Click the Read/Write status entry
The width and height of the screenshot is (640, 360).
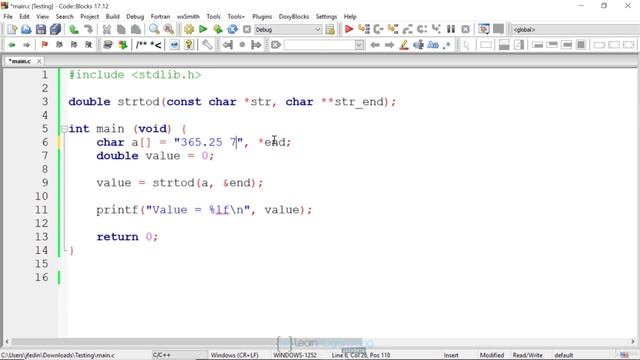[527, 355]
